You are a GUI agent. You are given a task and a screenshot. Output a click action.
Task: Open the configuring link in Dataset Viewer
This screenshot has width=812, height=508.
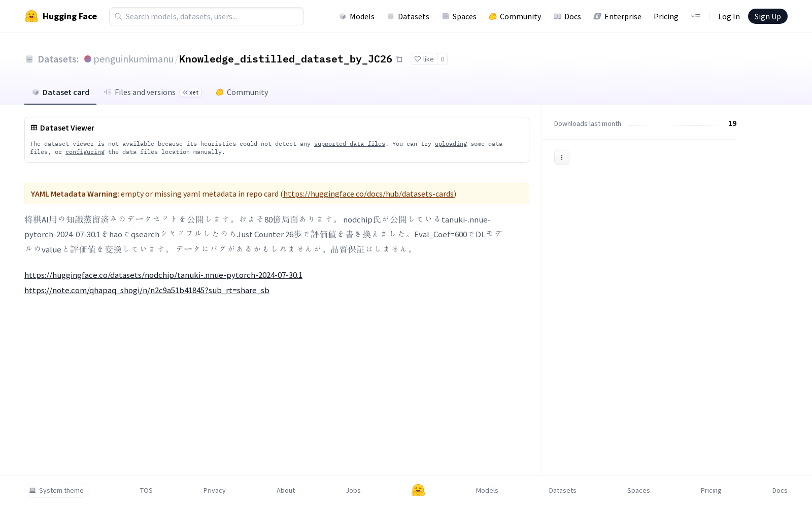(x=85, y=152)
